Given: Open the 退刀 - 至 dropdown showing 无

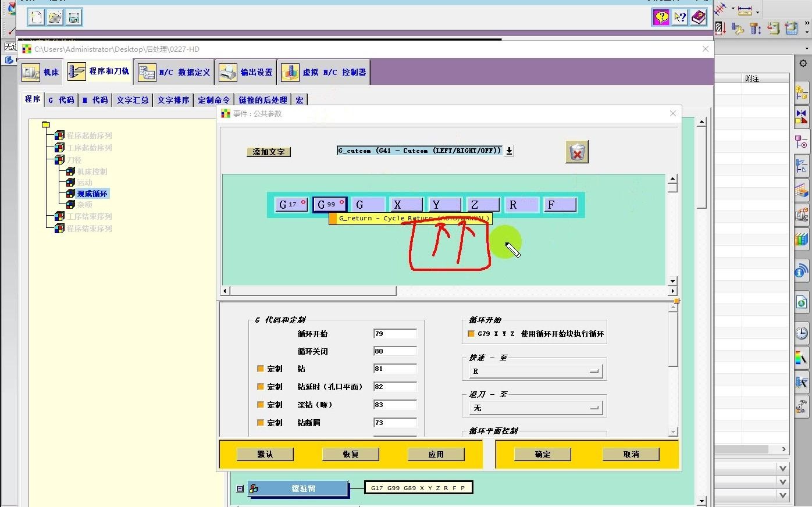Looking at the screenshot, I should 594,406.
